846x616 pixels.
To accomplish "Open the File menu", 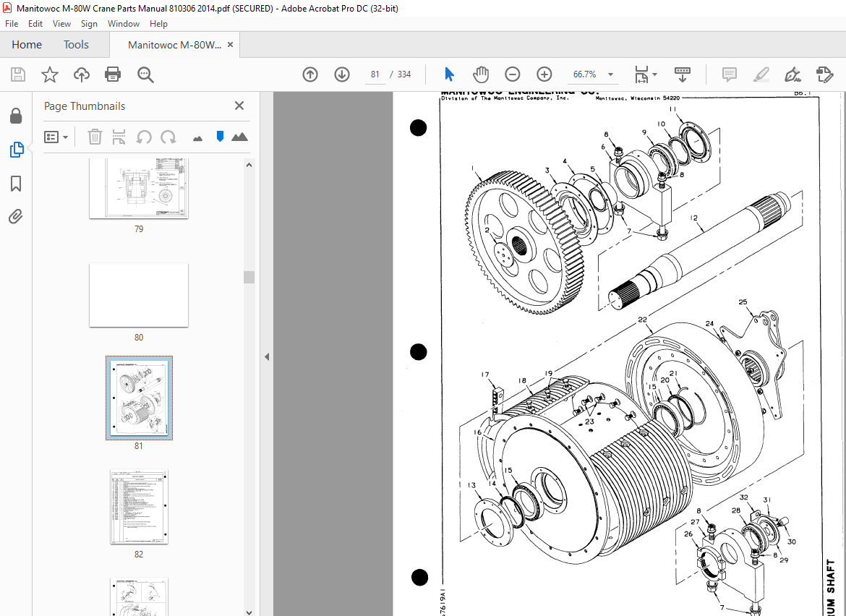I will tap(12, 24).
